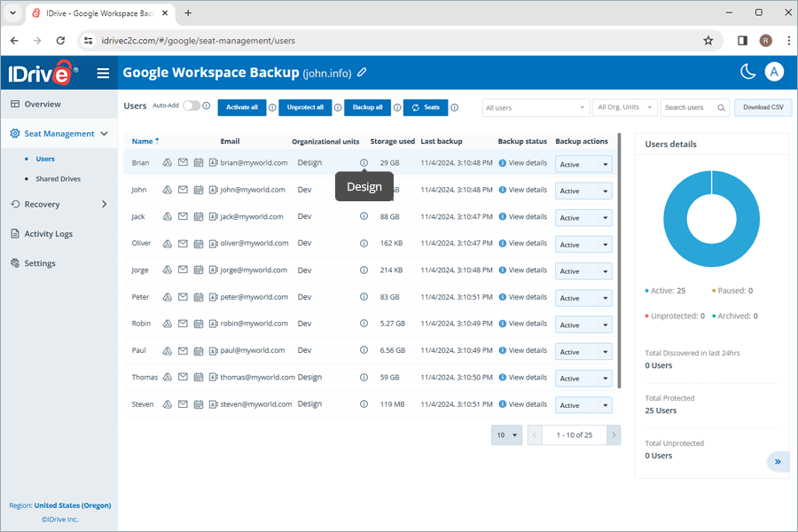Switch to dark mode with moon icon
The width and height of the screenshot is (798, 532).
point(748,73)
